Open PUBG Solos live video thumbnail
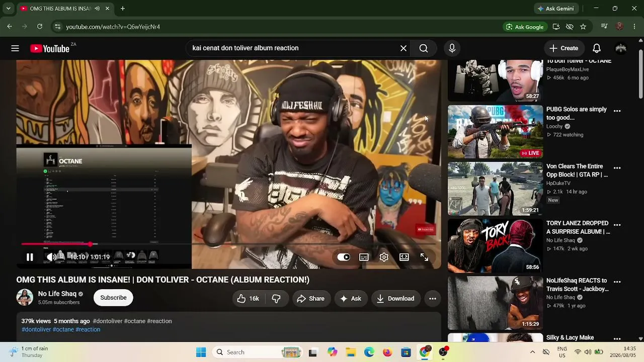Screen dimensions: 644x362 tap(496, 132)
